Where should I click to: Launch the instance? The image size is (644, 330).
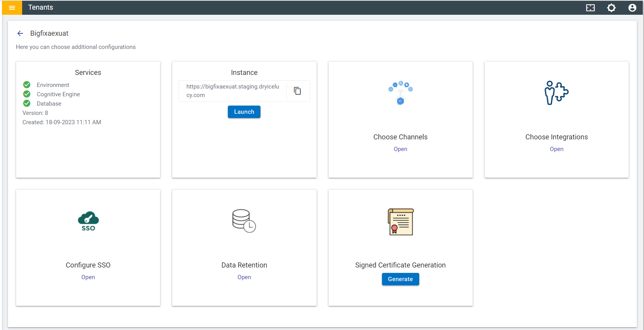244,112
